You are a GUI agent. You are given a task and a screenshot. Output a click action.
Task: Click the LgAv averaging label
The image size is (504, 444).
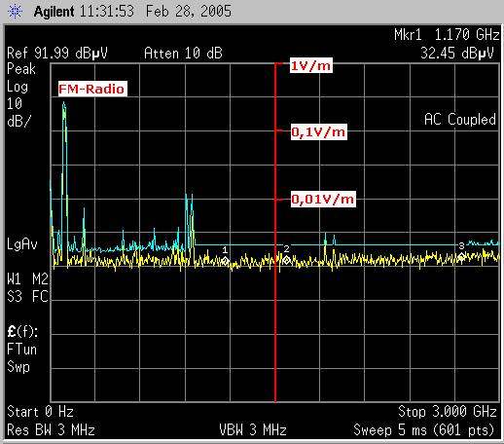[22, 244]
